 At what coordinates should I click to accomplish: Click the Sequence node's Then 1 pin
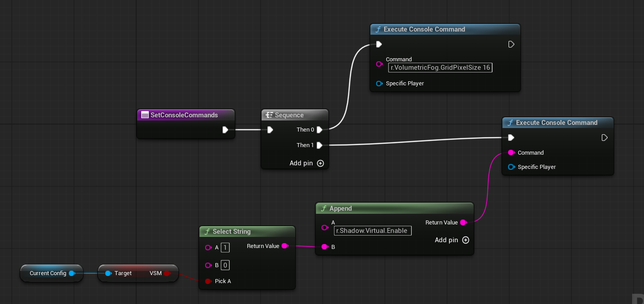click(x=319, y=145)
